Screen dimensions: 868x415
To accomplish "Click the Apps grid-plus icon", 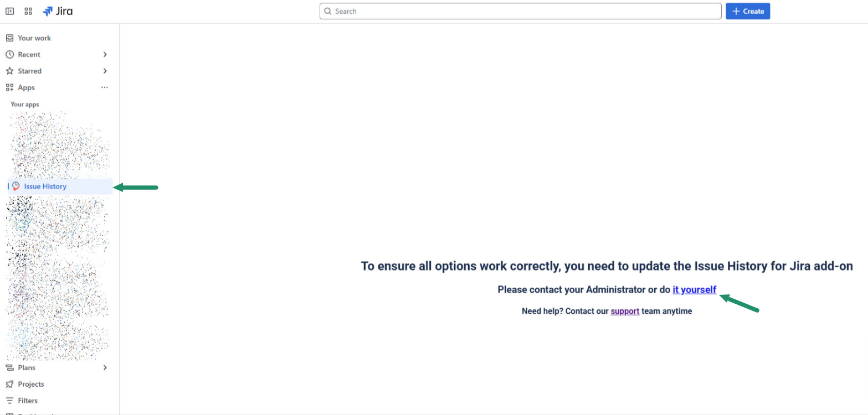I will (x=9, y=87).
